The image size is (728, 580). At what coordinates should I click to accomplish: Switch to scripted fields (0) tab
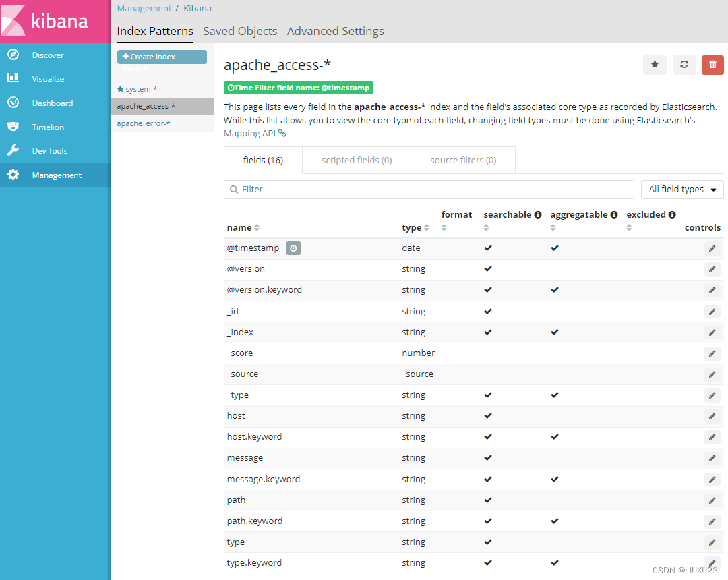tap(357, 161)
